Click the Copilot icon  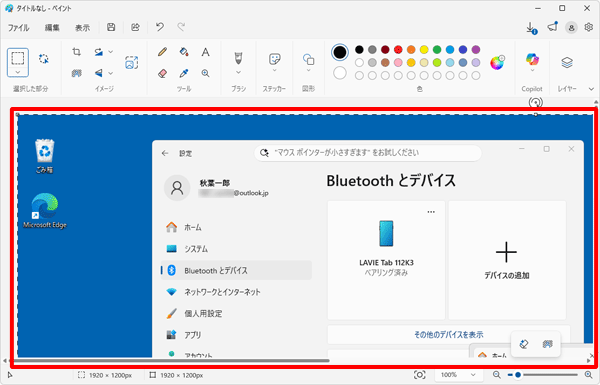pos(532,59)
